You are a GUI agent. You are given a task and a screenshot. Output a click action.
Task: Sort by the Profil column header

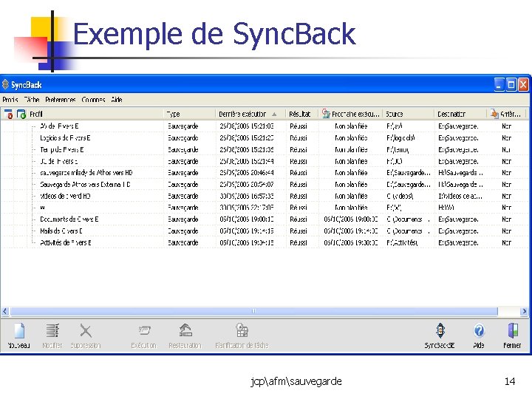[36, 114]
